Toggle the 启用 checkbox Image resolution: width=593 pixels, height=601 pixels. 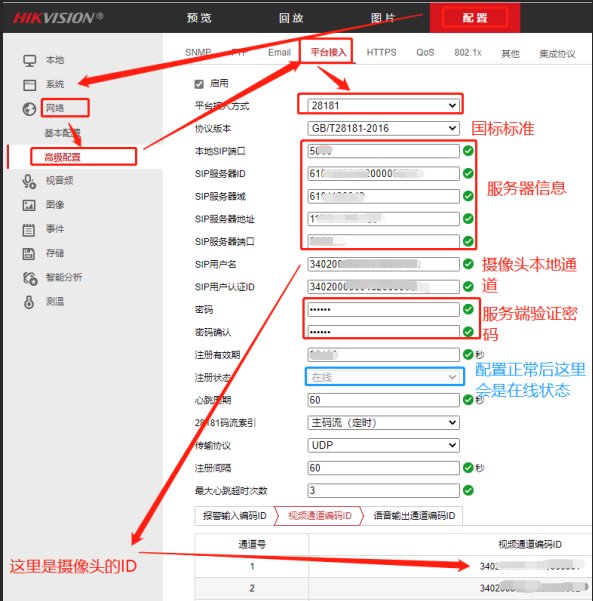[x=199, y=84]
